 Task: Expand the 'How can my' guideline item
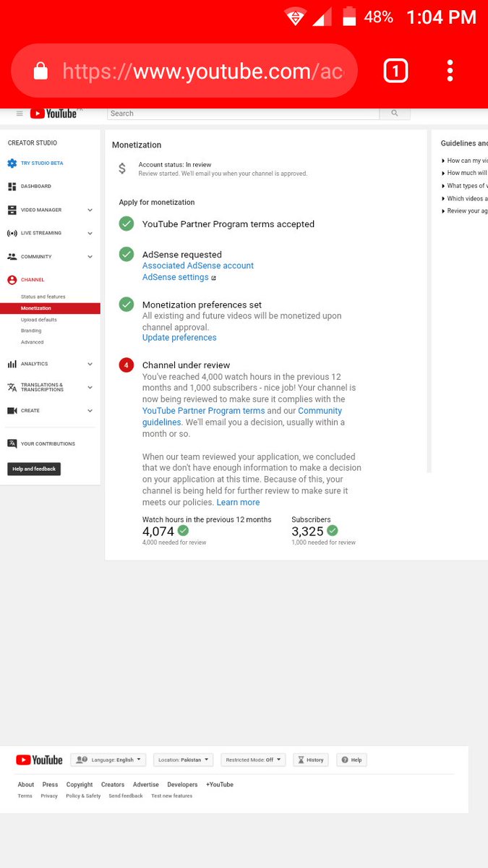click(x=464, y=161)
